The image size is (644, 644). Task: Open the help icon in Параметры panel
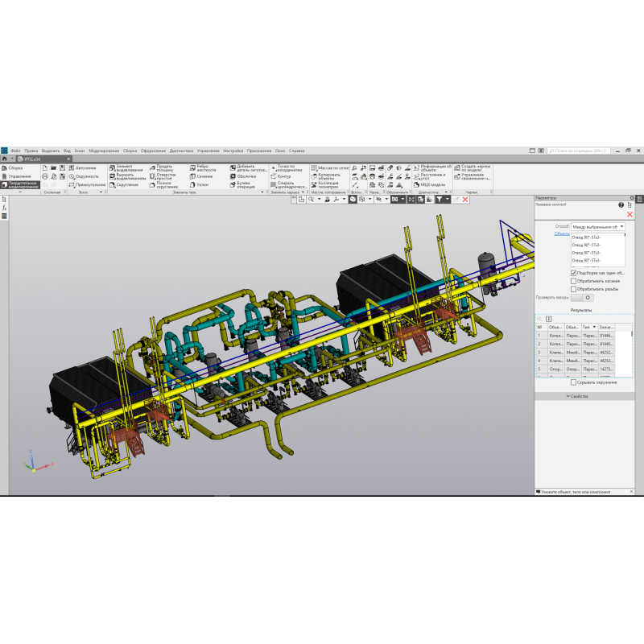pos(621,205)
